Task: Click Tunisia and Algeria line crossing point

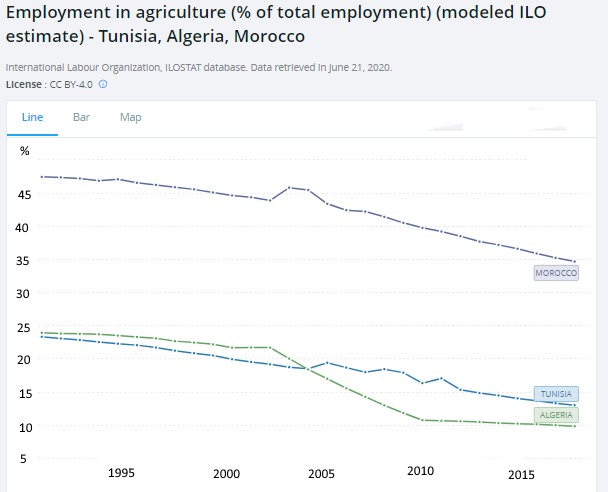Action: [308, 369]
